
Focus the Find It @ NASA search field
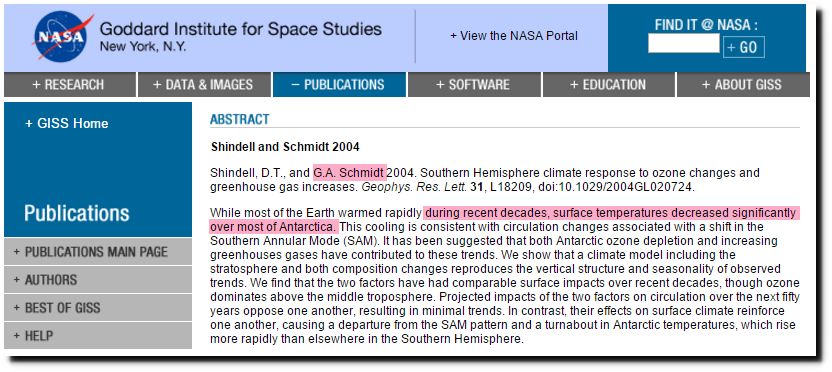[x=683, y=44]
